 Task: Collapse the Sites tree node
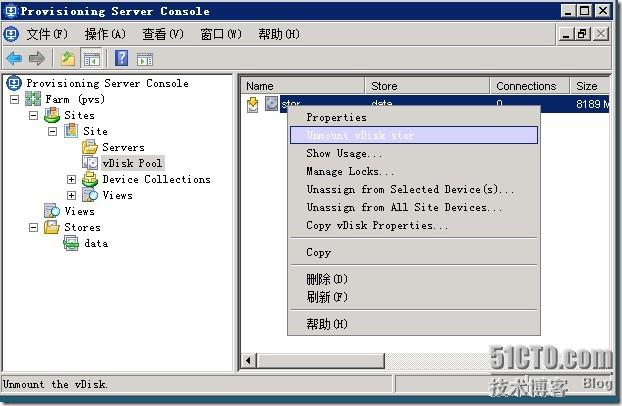pyautogui.click(x=33, y=115)
